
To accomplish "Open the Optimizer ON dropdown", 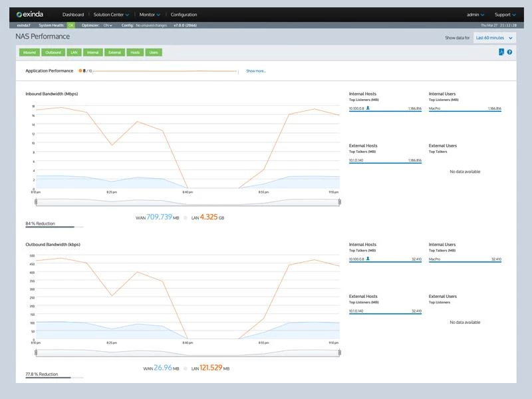I will coord(106,25).
